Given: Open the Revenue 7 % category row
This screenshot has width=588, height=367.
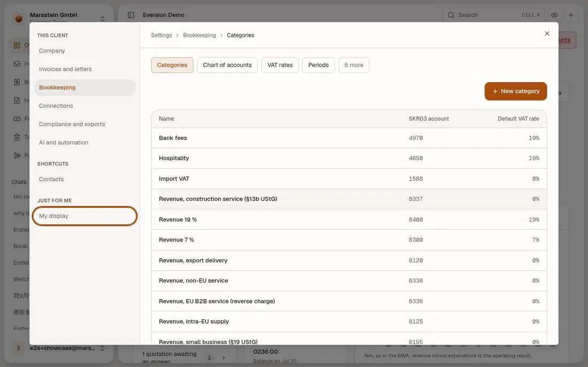Looking at the screenshot, I should (x=349, y=240).
